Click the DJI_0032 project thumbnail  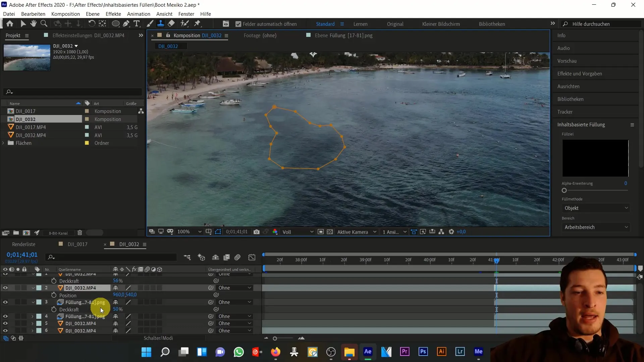(27, 57)
